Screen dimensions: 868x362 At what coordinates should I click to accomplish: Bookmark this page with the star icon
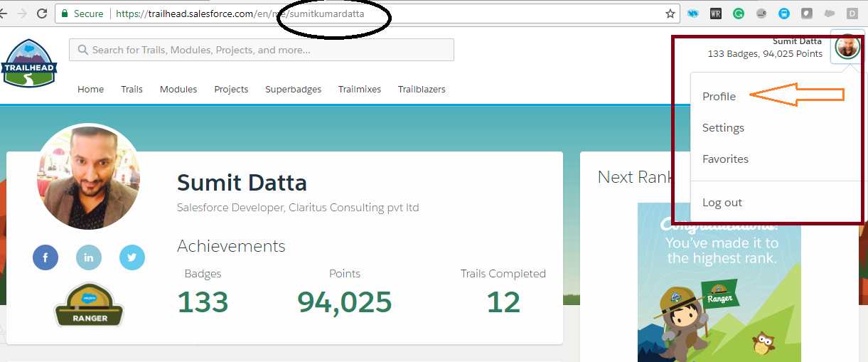[x=670, y=14]
